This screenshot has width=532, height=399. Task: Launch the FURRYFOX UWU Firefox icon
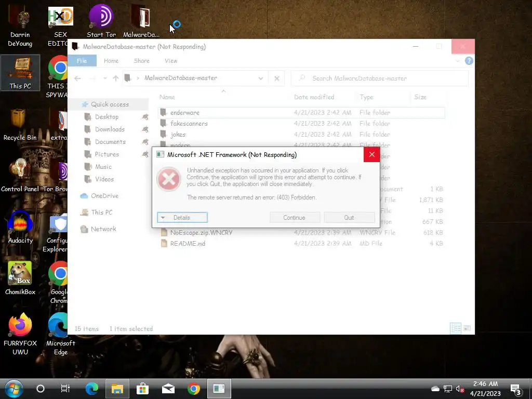tap(20, 334)
